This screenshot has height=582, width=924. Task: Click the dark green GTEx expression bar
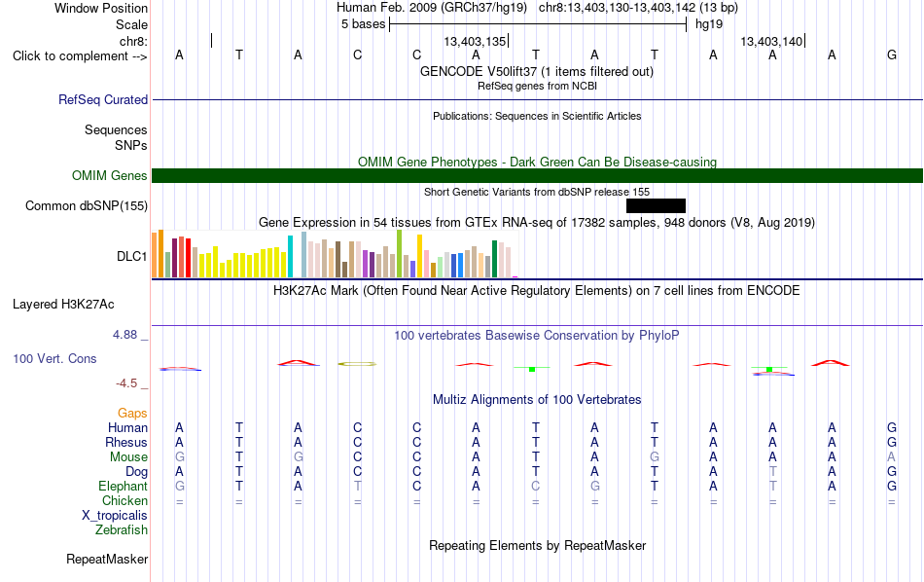[x=494, y=259]
